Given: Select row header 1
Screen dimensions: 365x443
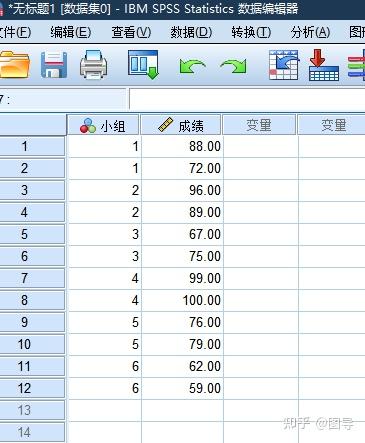Looking at the screenshot, I should (x=32, y=146).
